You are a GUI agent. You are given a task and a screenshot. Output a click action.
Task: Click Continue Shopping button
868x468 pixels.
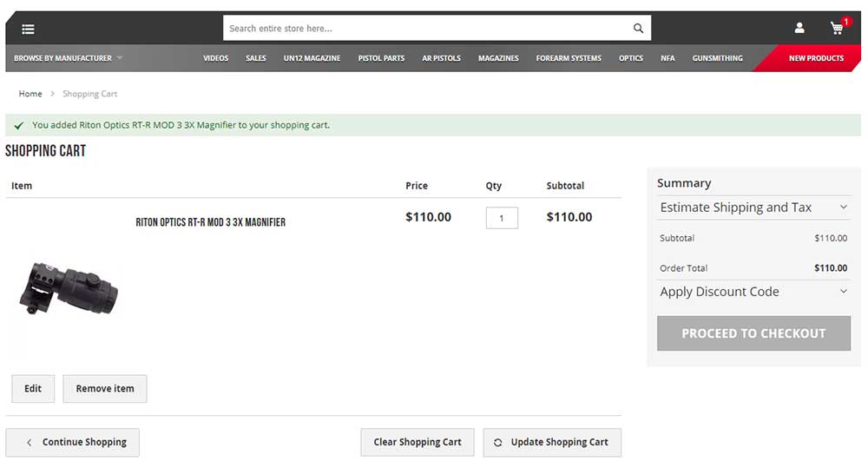[x=73, y=443]
